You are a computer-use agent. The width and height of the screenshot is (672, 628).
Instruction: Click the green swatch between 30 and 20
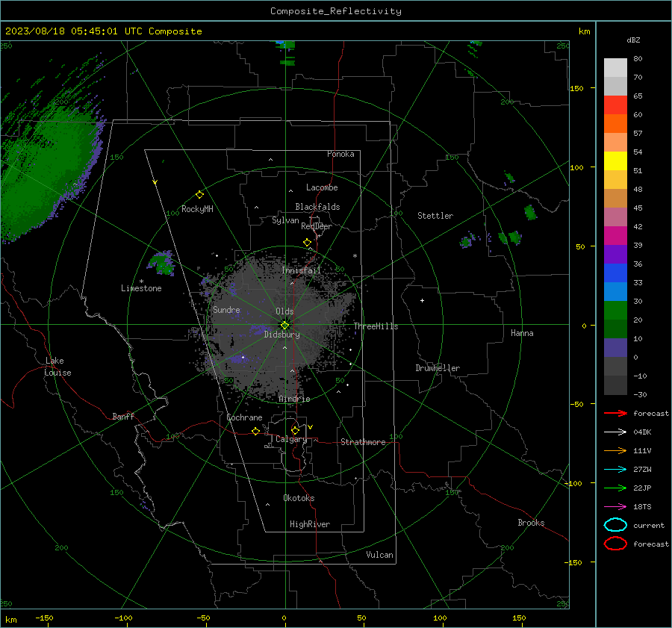click(615, 311)
